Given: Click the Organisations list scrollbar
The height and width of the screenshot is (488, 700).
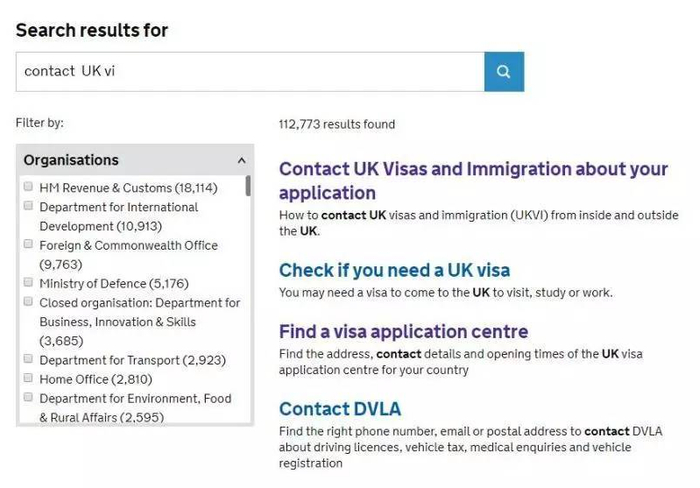Looking at the screenshot, I should (x=248, y=186).
